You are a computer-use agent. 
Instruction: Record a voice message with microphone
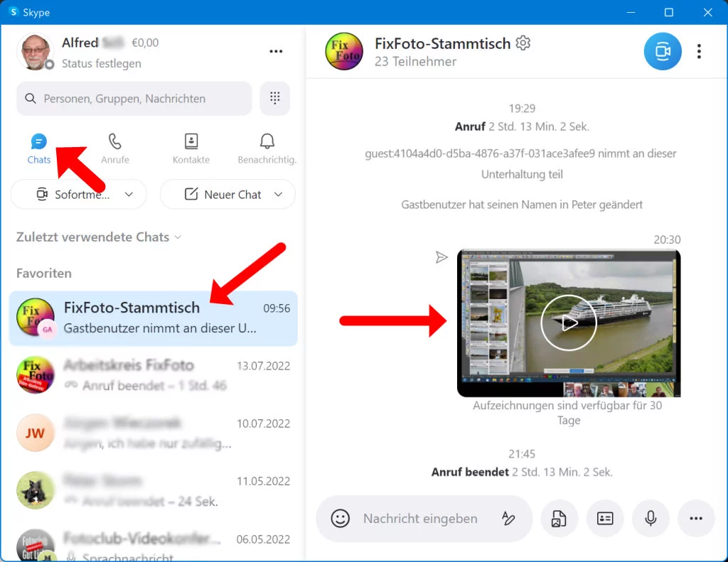tap(651, 519)
